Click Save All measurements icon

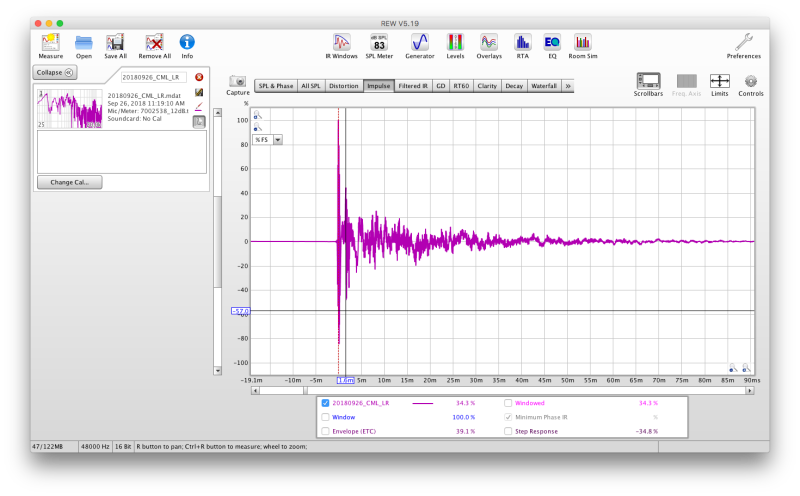click(115, 46)
